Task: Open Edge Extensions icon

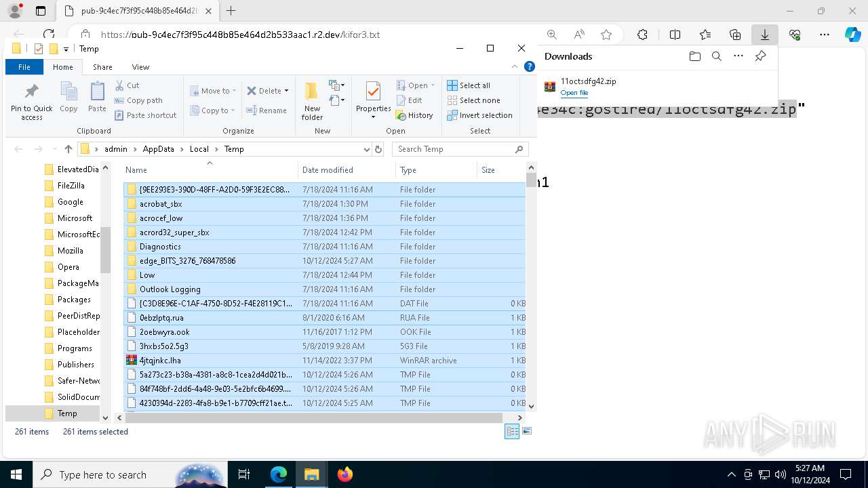Action: pyautogui.click(x=642, y=35)
